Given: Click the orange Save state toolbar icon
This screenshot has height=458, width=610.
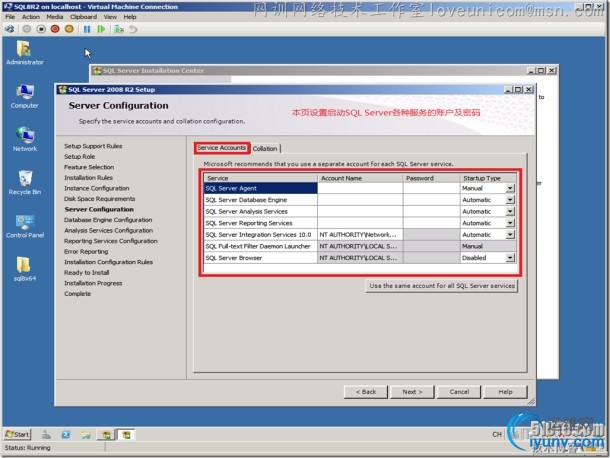Looking at the screenshot, I should pos(69,29).
